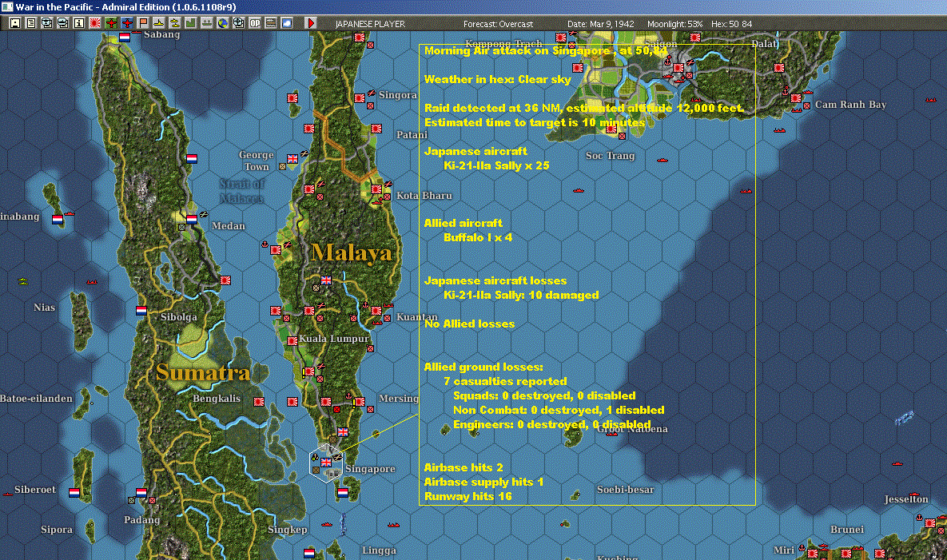Select the Japanese flag at Kota Bharu

(376, 189)
